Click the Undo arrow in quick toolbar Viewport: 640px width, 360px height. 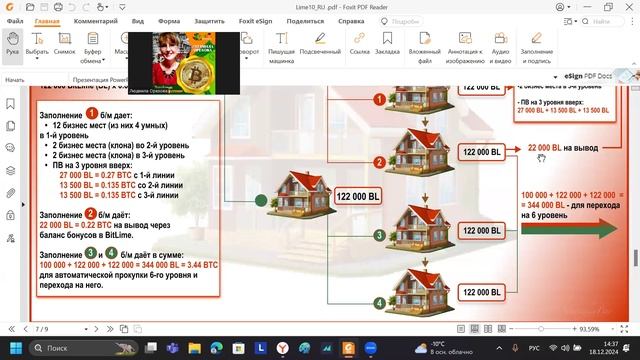coord(72,7)
